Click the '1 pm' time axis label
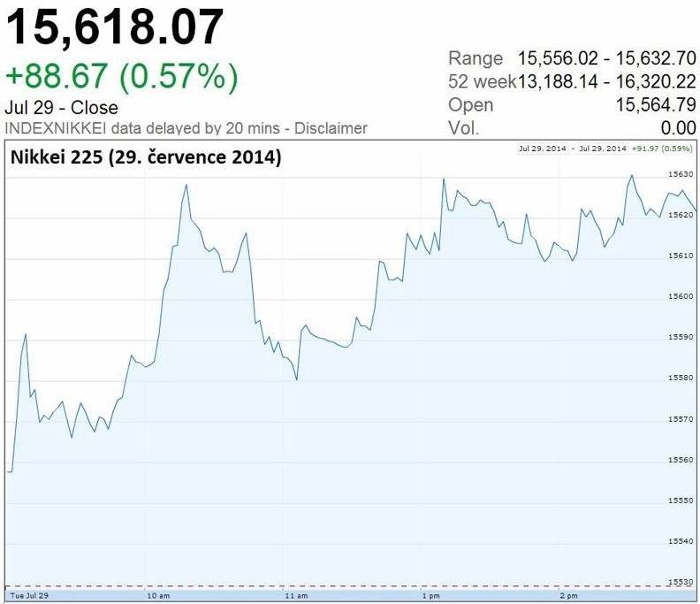 (x=430, y=596)
